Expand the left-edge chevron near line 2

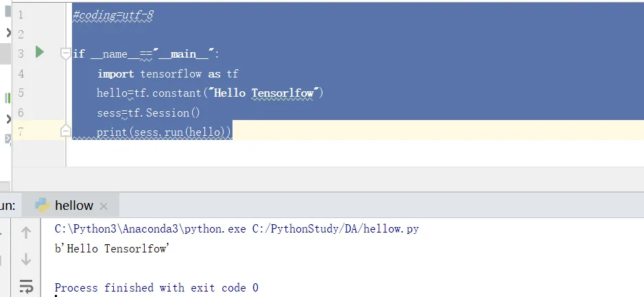click(8, 32)
